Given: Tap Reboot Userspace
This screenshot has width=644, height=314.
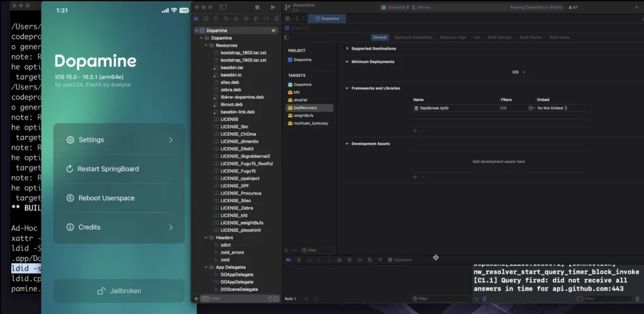Looking at the screenshot, I should click(x=119, y=198).
